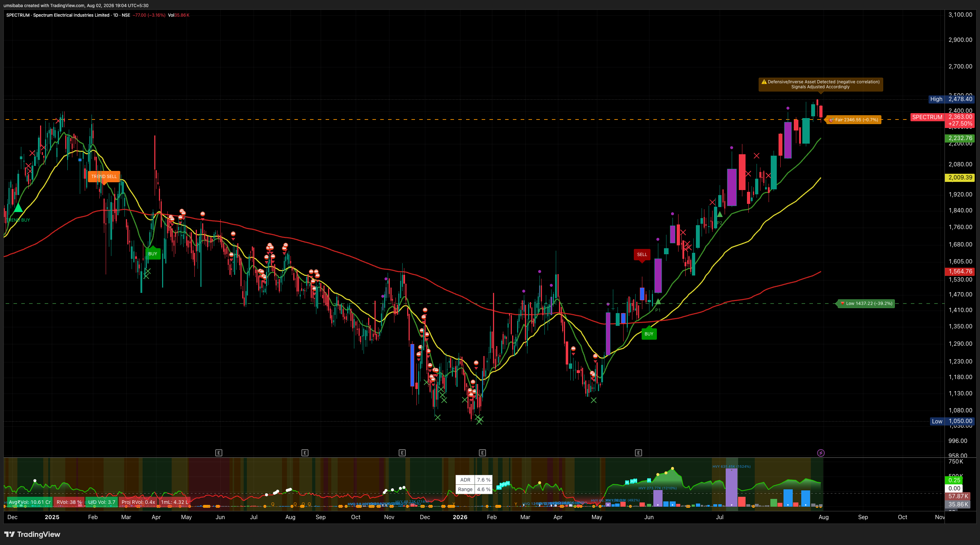This screenshot has width=980, height=545.
Task: Click the P1 green triangle marker
Action: click(658, 302)
